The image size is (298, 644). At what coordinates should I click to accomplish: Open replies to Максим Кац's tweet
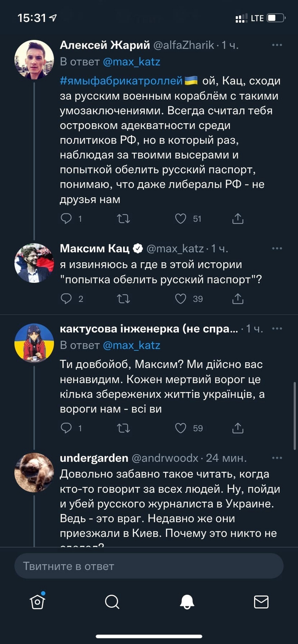point(66,299)
